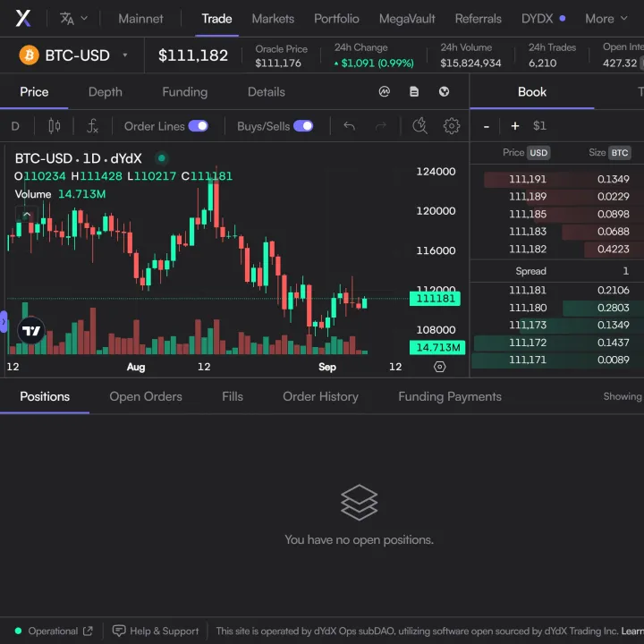Click the TradingView logo on chart
Screen dimensions: 644x644
(31, 331)
